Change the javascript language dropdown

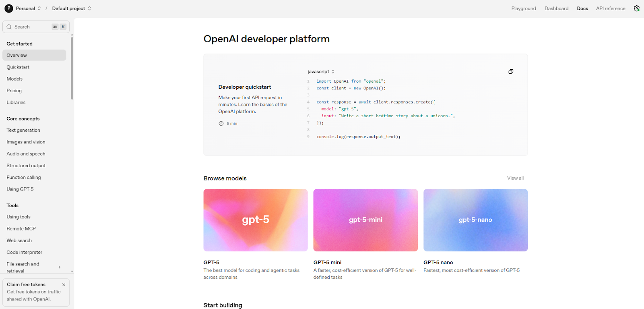click(x=321, y=72)
